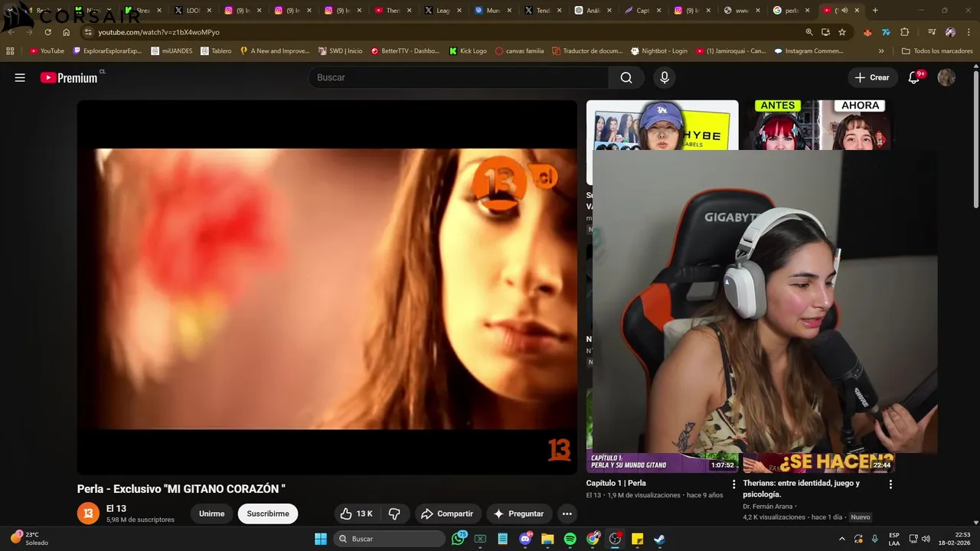This screenshot has height=551, width=980.
Task: Click the video player area
Action: 327,287
